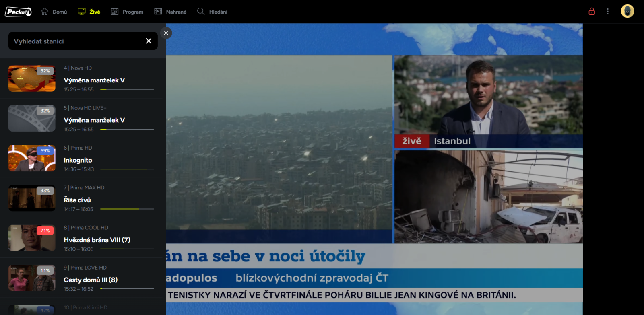Click the Hledání magnifier icon

pos(201,11)
